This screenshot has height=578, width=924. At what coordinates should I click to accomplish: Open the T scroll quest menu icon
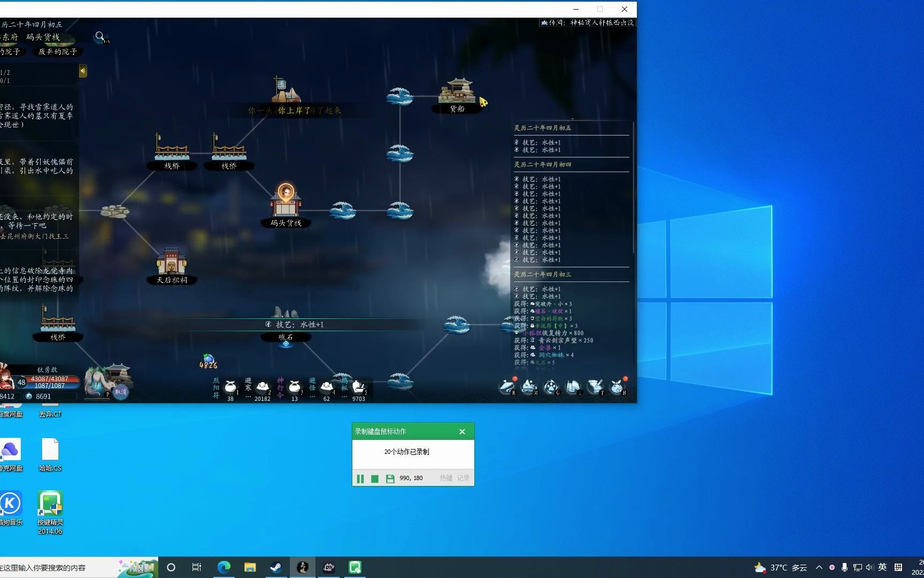[595, 386]
